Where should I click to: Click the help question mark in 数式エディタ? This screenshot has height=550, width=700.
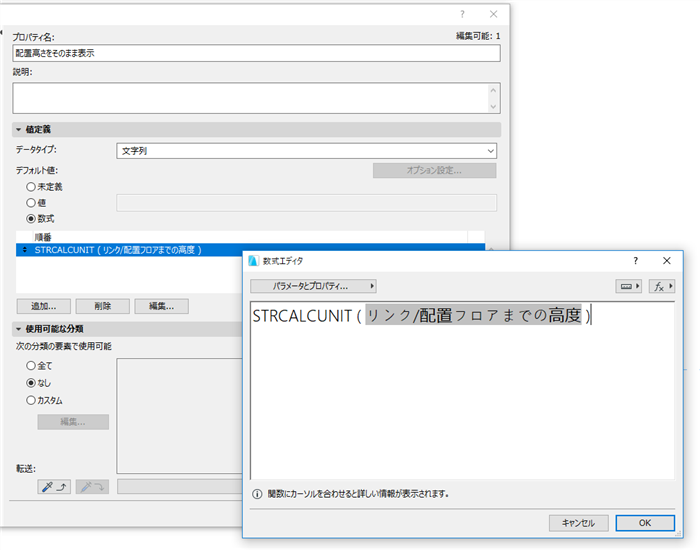(636, 261)
